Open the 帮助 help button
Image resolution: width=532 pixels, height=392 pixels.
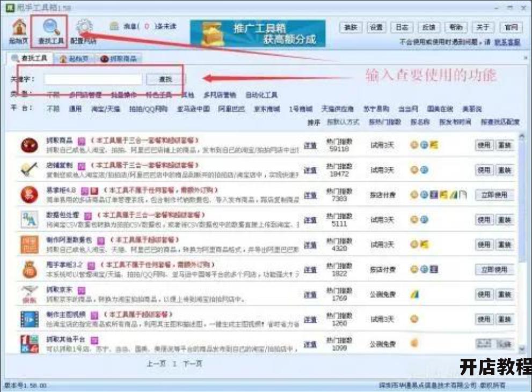click(x=456, y=27)
